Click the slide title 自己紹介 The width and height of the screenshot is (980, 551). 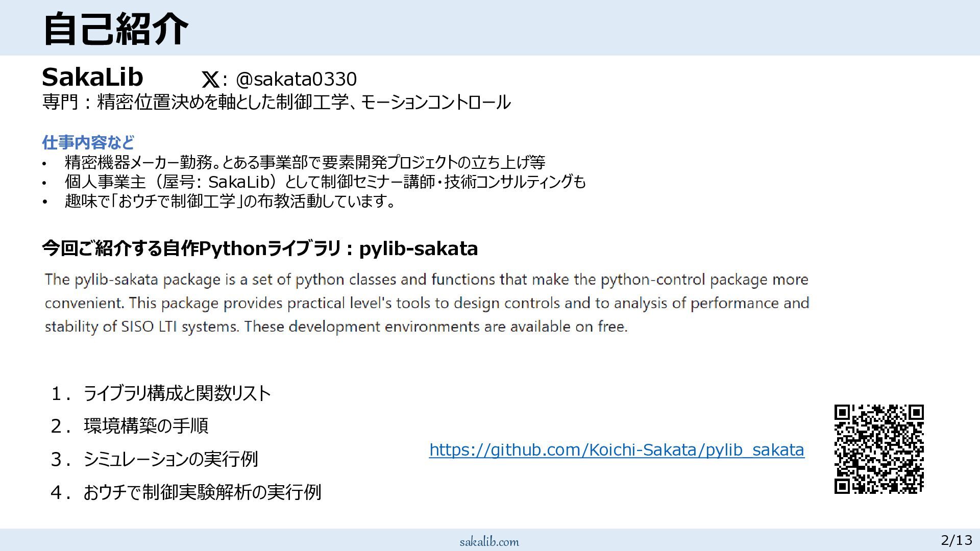coord(116,29)
